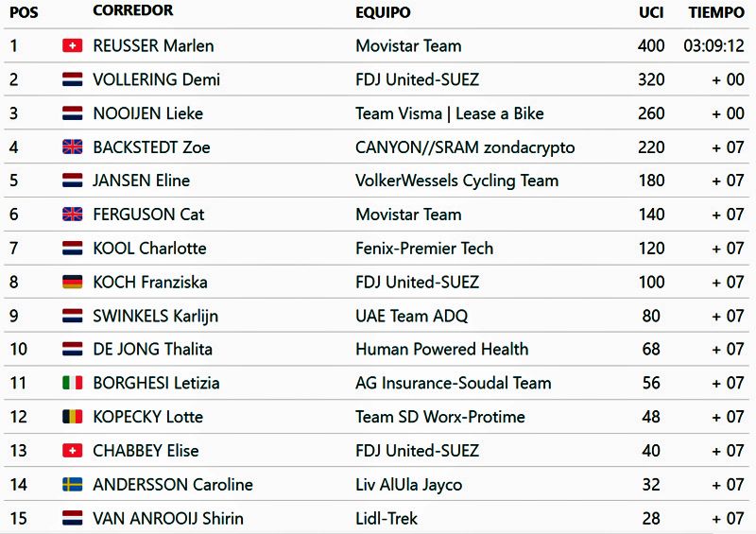
Task: Sort by the CORREDOR column header
Action: pos(132,11)
